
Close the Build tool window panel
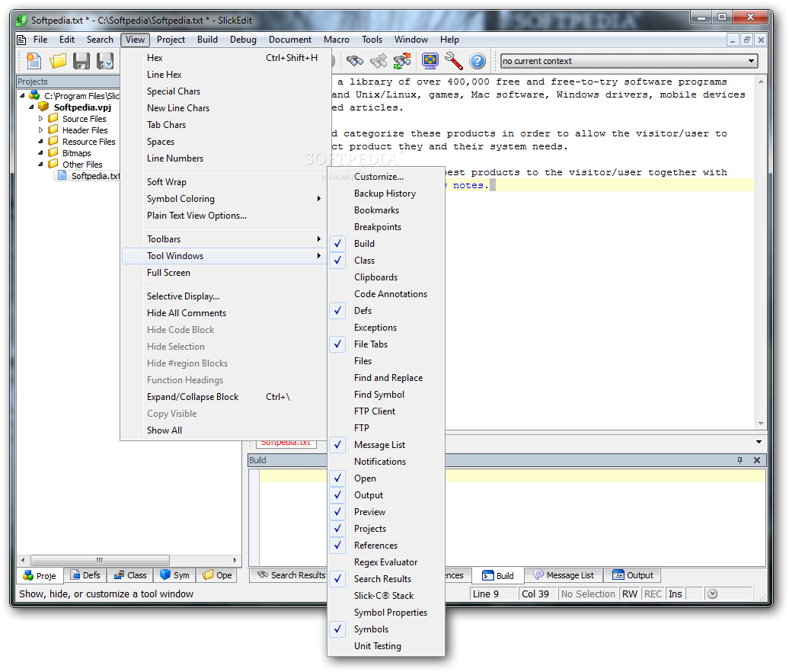[x=757, y=460]
